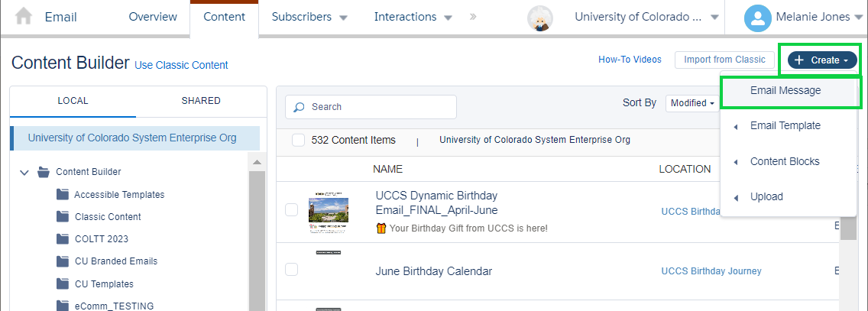Open the Einstein avatar icon
This screenshot has height=311, width=868.
point(539,18)
